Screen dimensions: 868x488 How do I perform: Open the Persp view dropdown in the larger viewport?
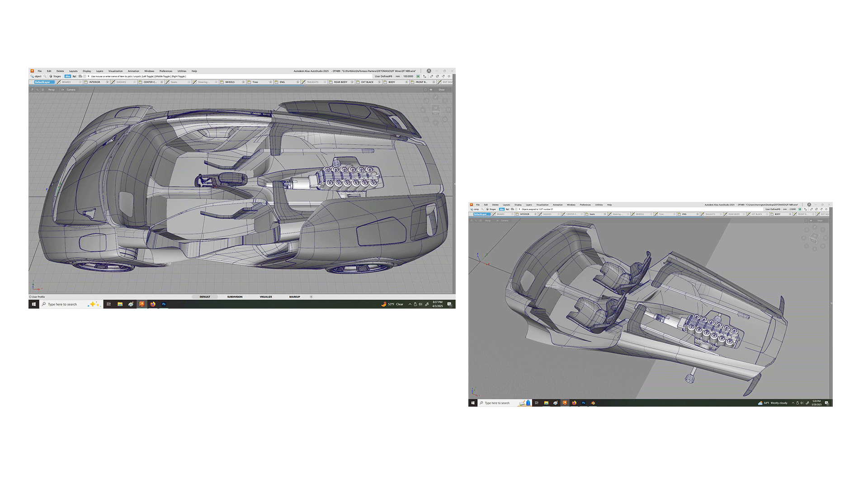coord(51,89)
